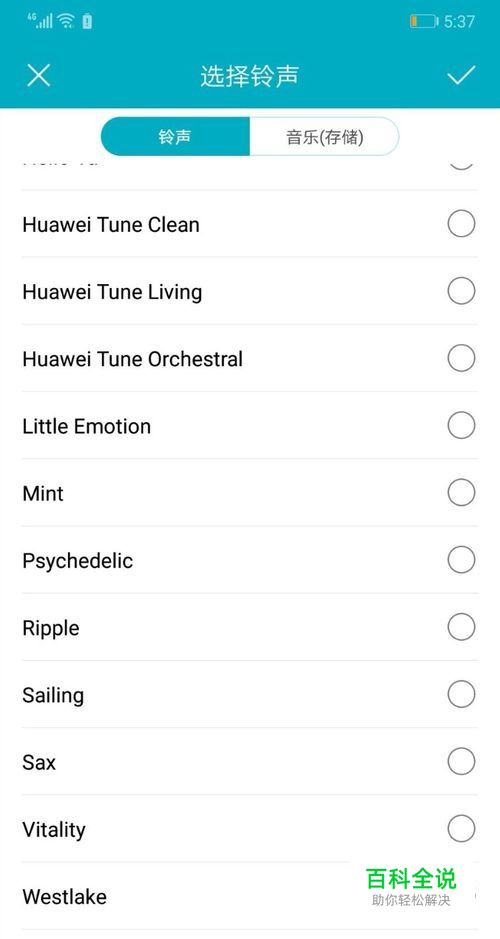Choose the Mint ringtone radio button
This screenshot has height=939, width=500.
461,493
